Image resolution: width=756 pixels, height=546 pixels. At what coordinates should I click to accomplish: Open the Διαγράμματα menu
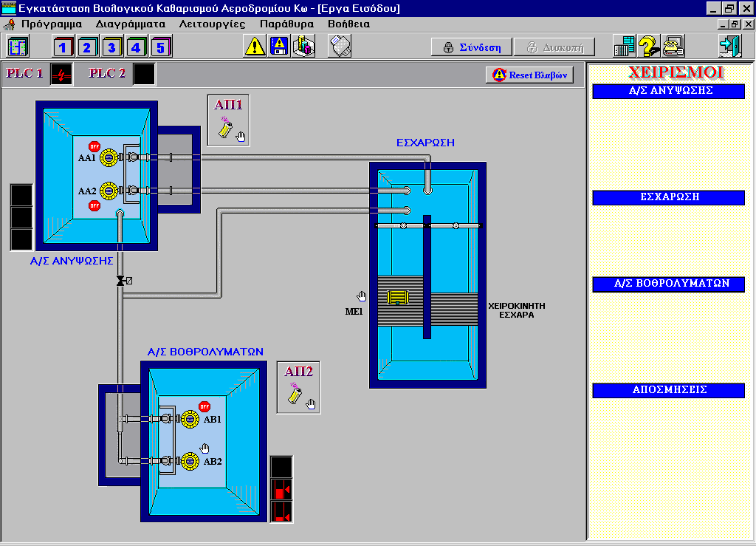130,24
